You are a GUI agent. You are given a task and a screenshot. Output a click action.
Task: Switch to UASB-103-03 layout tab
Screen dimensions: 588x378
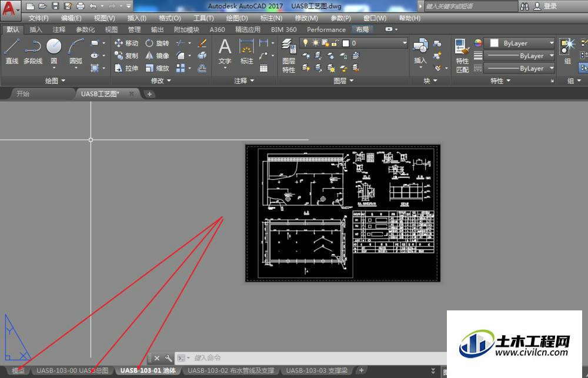[x=316, y=370]
